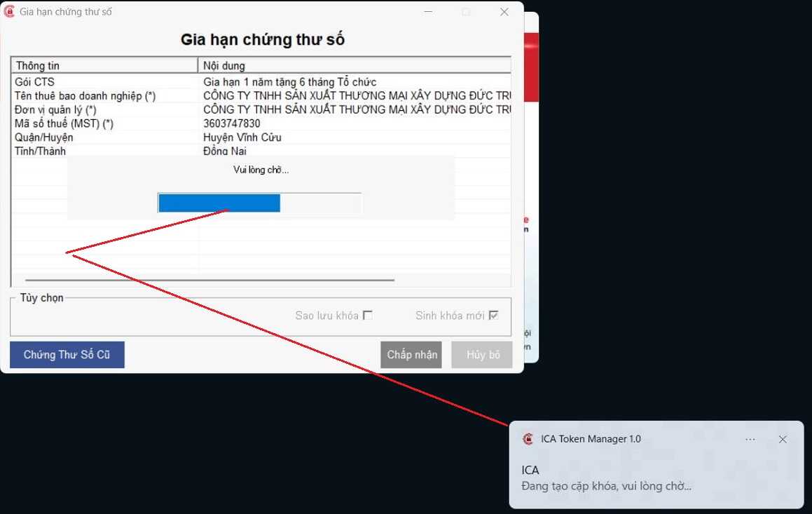Screen dimensions: 812x514
Task: Click the 'Vui lòng chờ...' waiting message
Action: click(x=261, y=170)
